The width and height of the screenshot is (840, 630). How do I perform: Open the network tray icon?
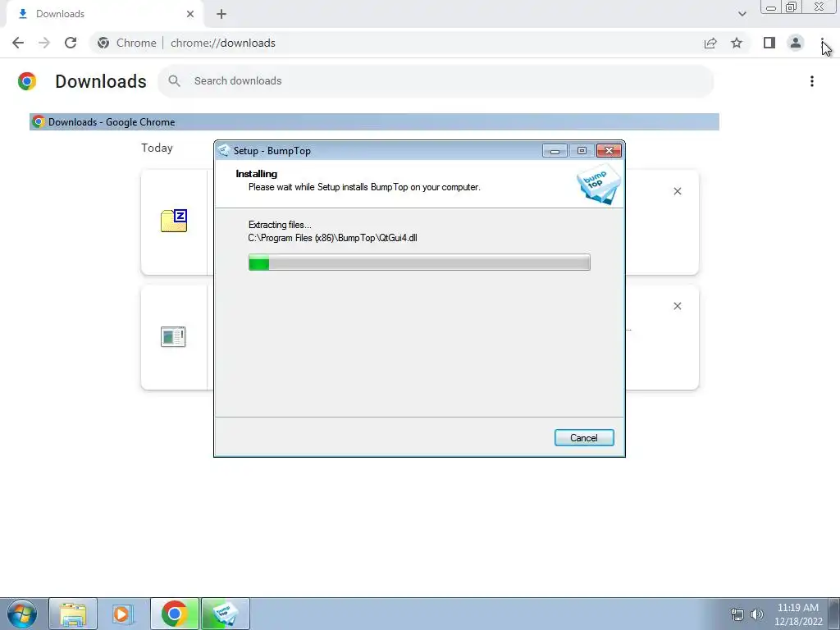737,614
